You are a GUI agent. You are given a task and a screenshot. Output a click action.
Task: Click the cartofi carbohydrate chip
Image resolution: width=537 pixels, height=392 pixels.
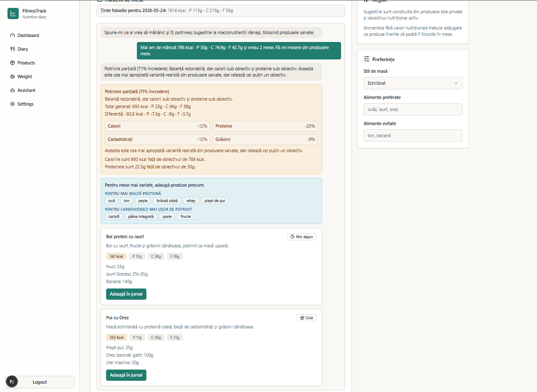tap(114, 217)
